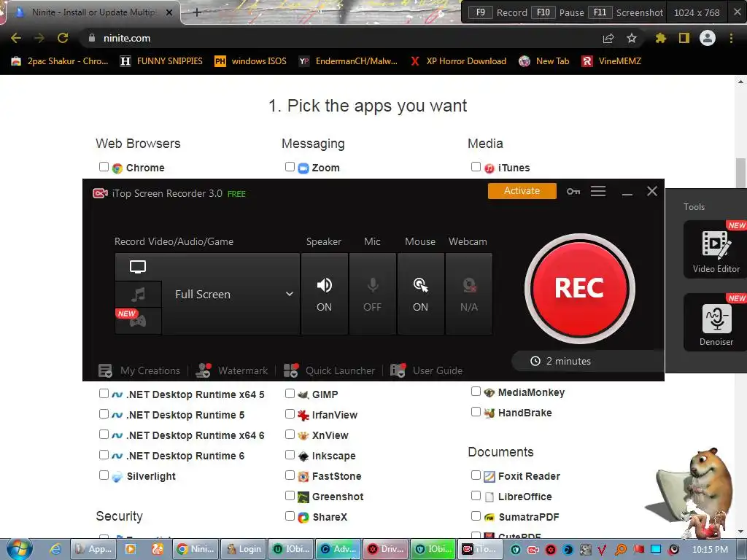Open the 2 minutes time limit indicator
Image resolution: width=747 pixels, height=560 pixels.
561,361
